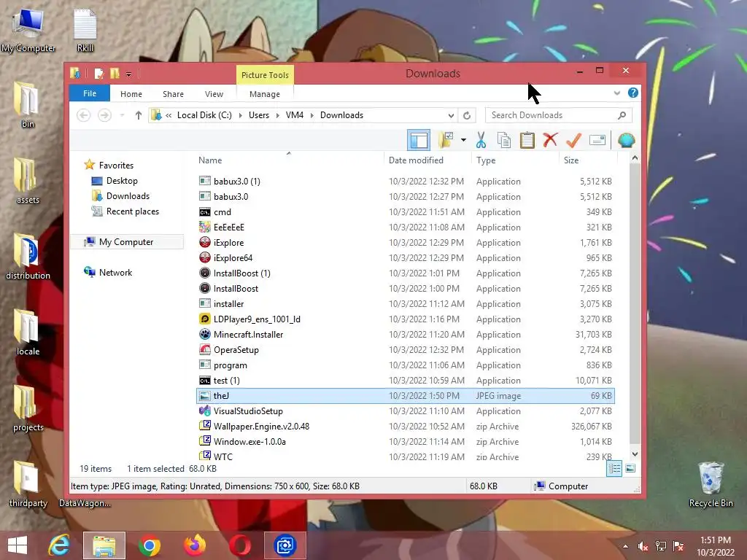Open the Home ribbon tab

(x=131, y=94)
